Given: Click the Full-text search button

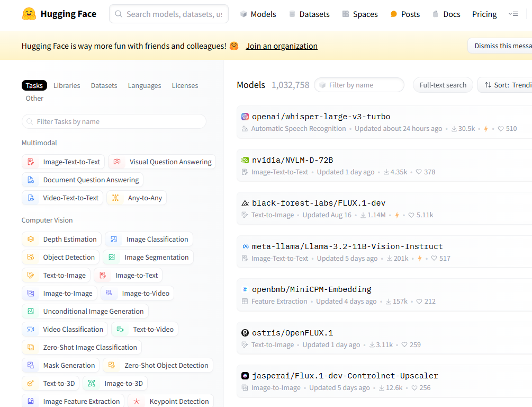Looking at the screenshot, I should [x=443, y=85].
